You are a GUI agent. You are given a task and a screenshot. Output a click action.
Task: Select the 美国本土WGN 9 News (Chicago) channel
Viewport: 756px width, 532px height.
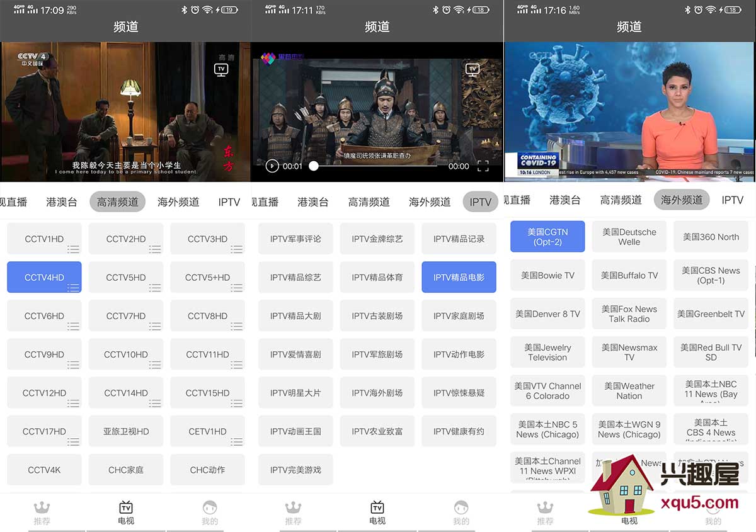629,429
